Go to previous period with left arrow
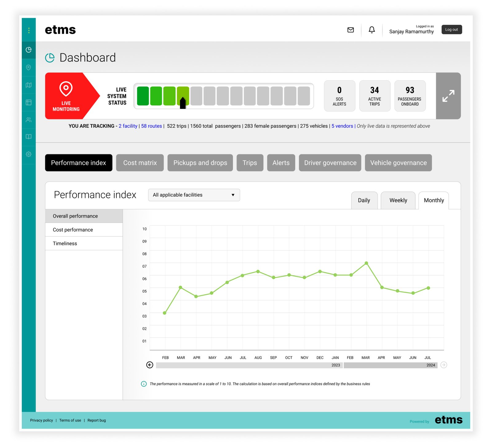This screenshot has width=492, height=448. point(150,365)
